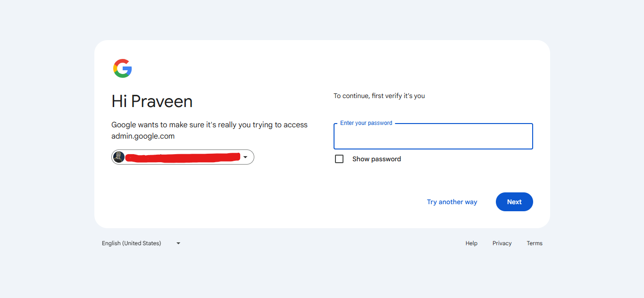Tick the Show password checkbox
This screenshot has width=644, height=298.
tap(339, 159)
